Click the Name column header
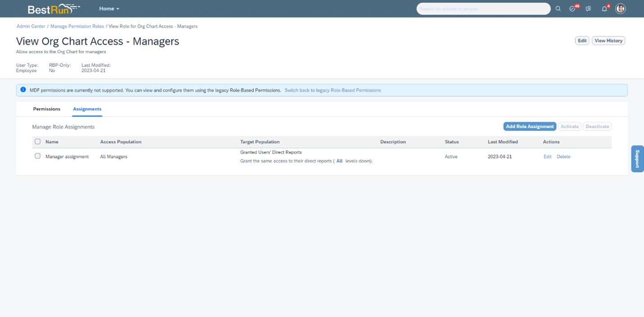The width and height of the screenshot is (644, 317). click(x=52, y=142)
